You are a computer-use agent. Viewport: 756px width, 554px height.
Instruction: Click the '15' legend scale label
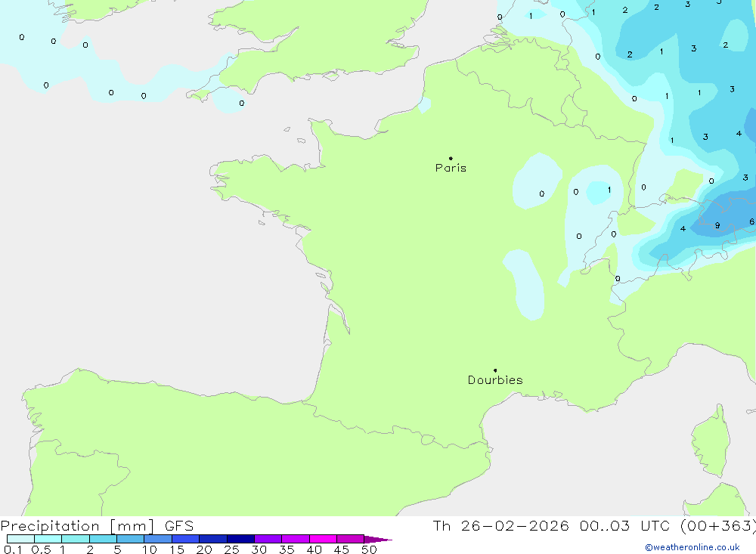coord(177,549)
